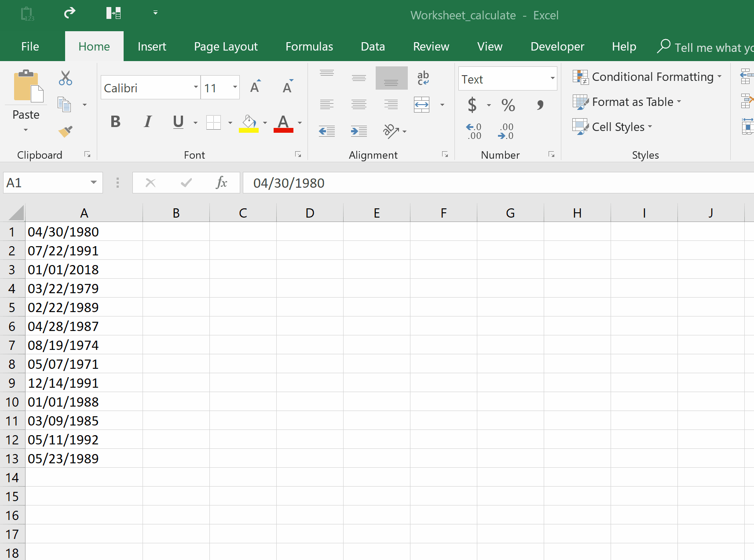This screenshot has height=560, width=754.
Task: Open the Insert Function (fx) tool
Action: click(x=221, y=182)
